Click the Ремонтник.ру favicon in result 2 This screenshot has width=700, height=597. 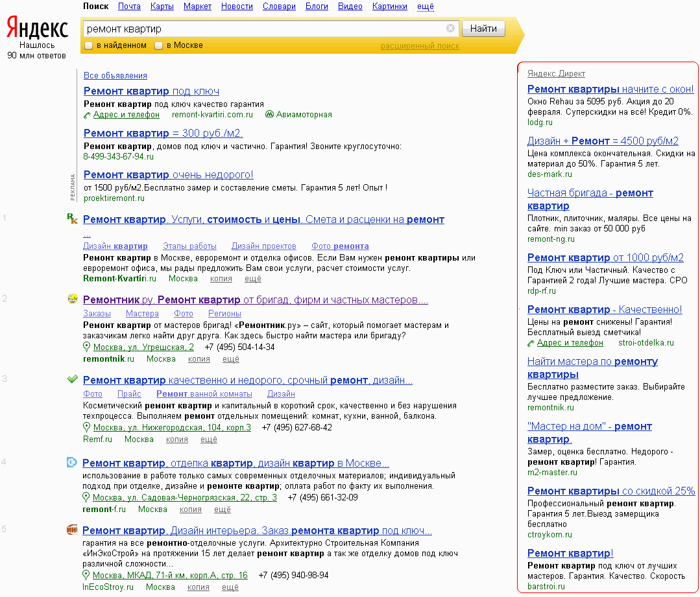(72, 299)
